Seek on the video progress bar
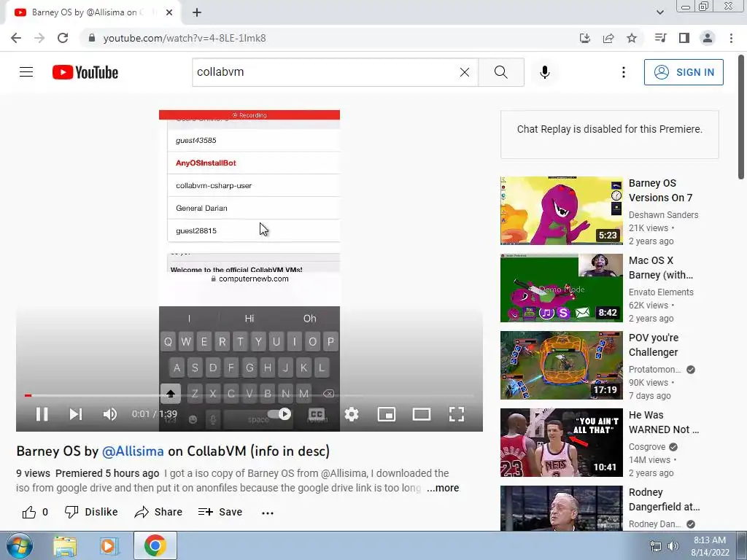Image resolution: width=747 pixels, height=560 pixels. click(249, 395)
